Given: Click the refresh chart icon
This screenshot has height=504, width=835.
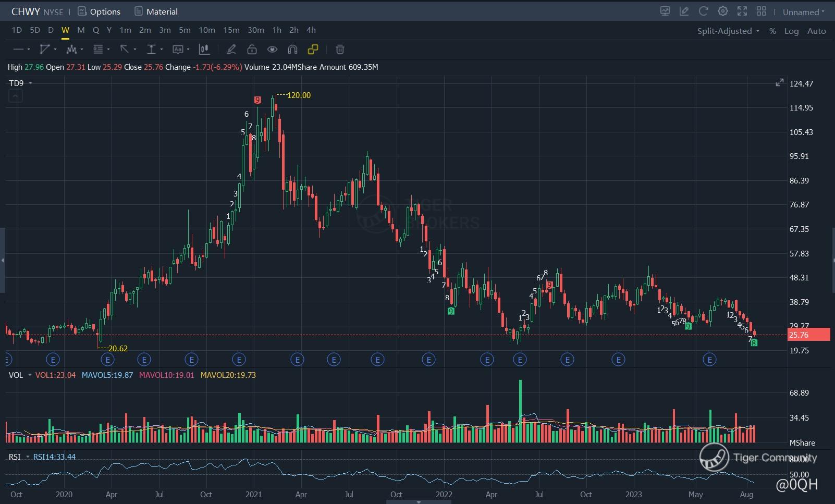Looking at the screenshot, I should [x=703, y=11].
